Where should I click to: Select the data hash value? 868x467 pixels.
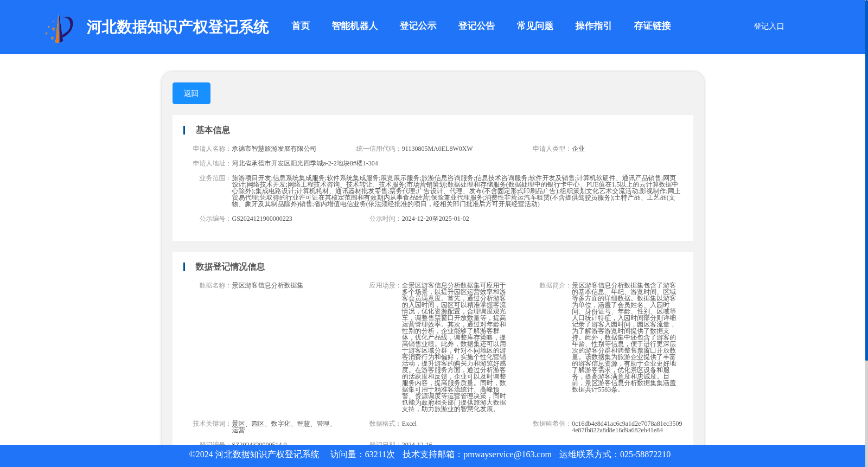click(x=627, y=427)
